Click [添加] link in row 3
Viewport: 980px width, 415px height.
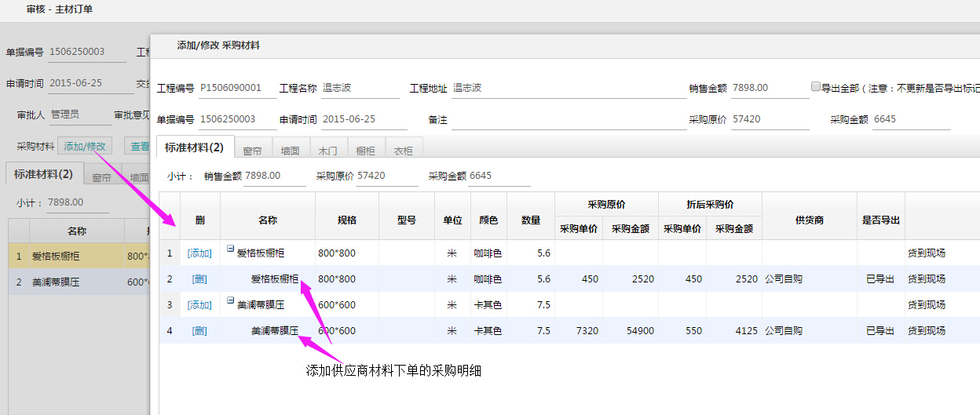click(x=199, y=305)
